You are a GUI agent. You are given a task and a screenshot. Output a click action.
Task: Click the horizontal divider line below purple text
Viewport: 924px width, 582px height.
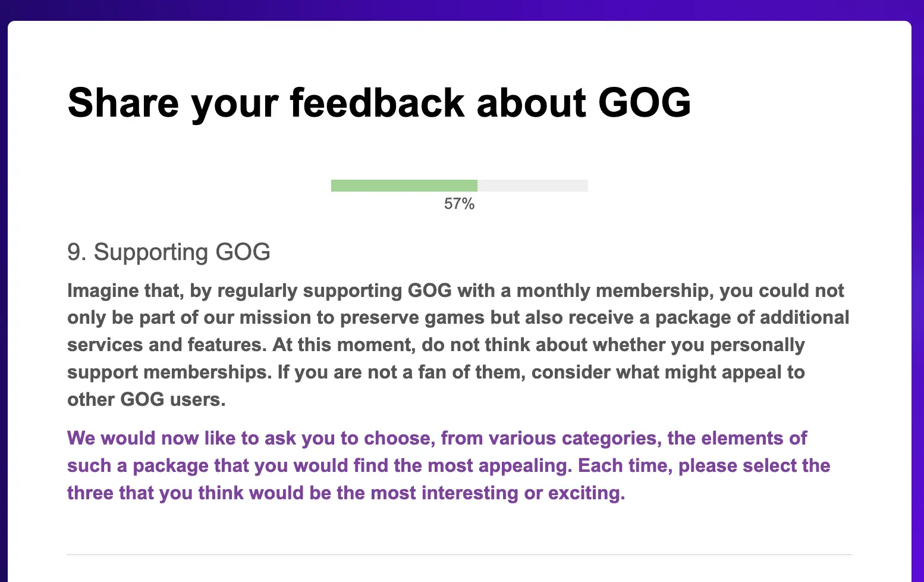460,555
